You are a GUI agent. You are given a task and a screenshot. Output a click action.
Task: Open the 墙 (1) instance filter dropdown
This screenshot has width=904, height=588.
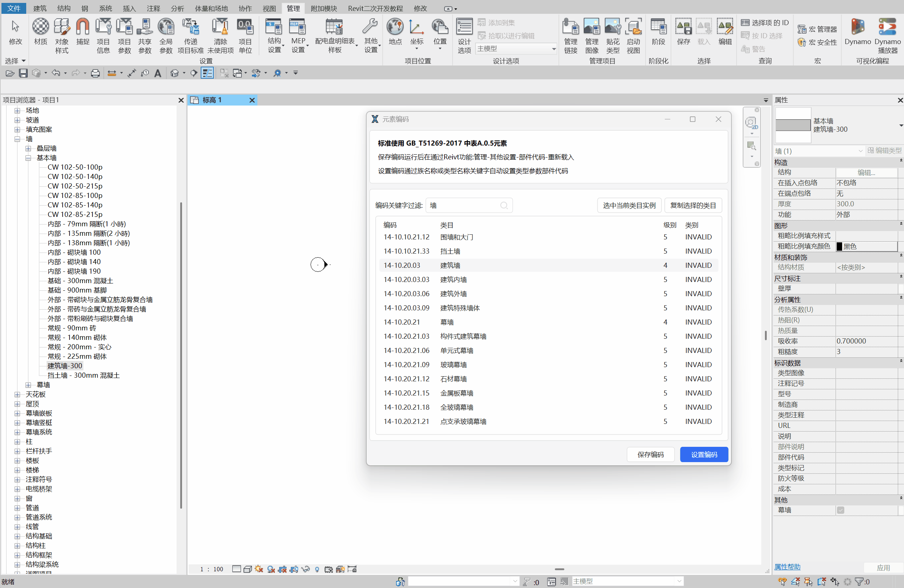coord(819,151)
